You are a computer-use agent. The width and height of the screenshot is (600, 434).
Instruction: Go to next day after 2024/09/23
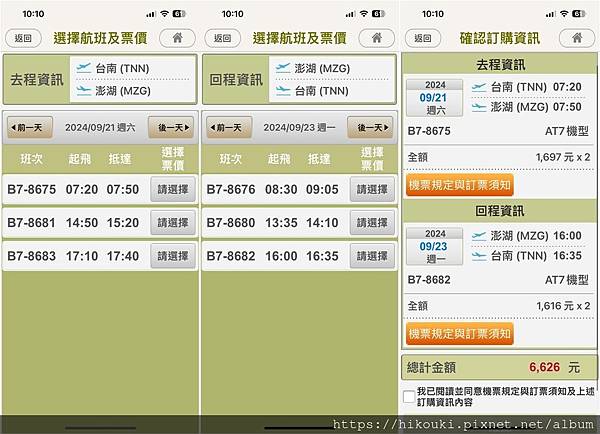click(x=370, y=127)
